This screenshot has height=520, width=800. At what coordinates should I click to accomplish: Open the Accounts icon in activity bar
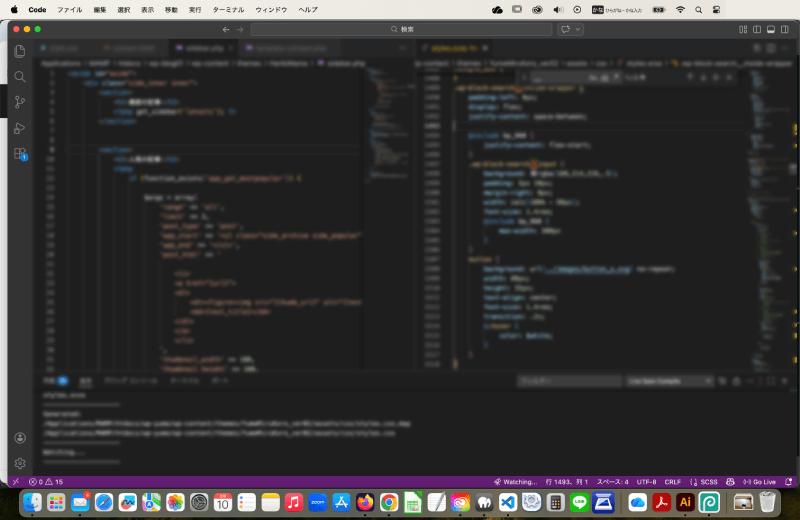20,438
